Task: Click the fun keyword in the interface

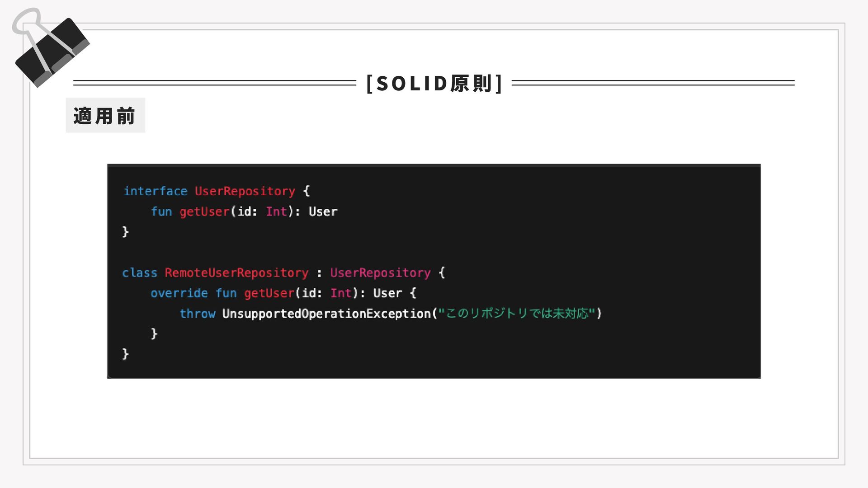Action: [161, 211]
